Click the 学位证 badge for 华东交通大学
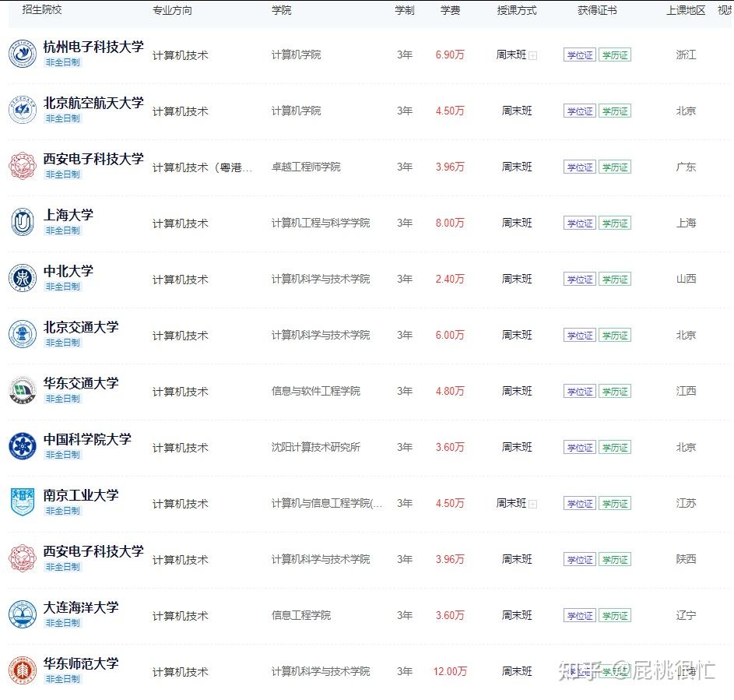Screen dimensions: 734x700 click(x=580, y=392)
